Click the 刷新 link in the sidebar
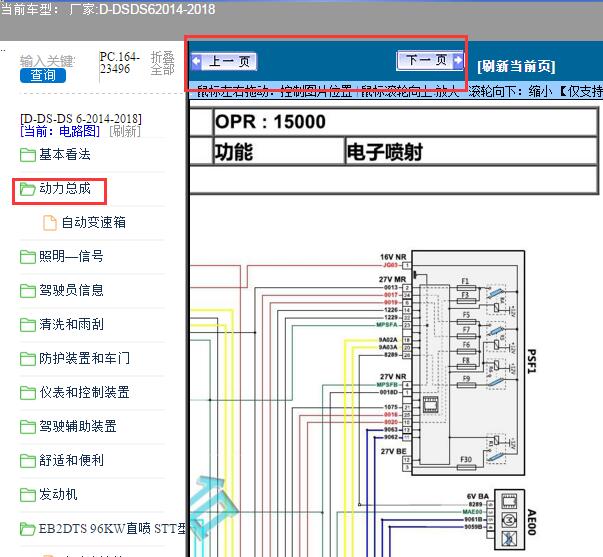Viewport: 603px width, 557px height. (125, 131)
